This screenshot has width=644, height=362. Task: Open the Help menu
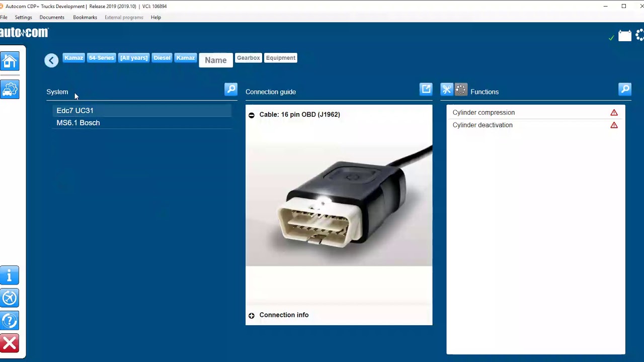156,17
